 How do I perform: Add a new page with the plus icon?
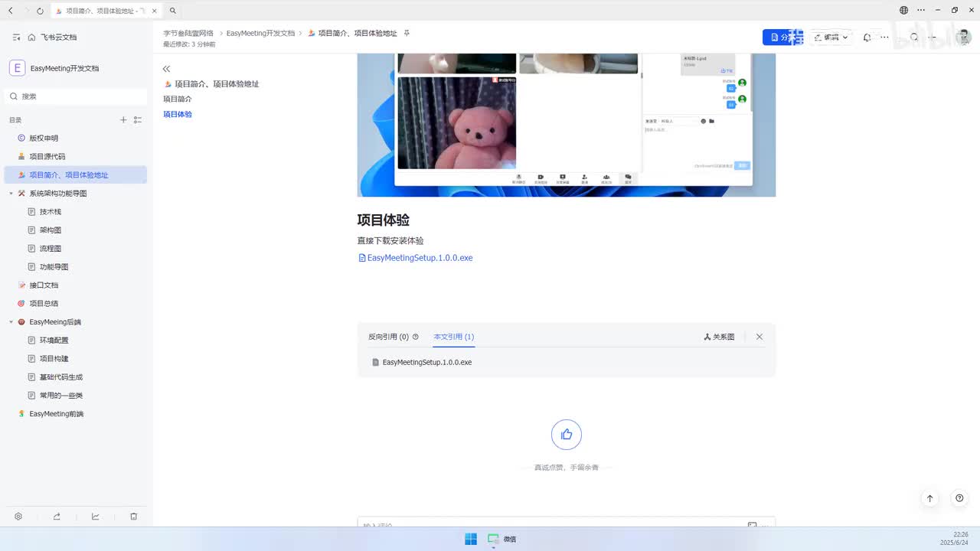123,120
